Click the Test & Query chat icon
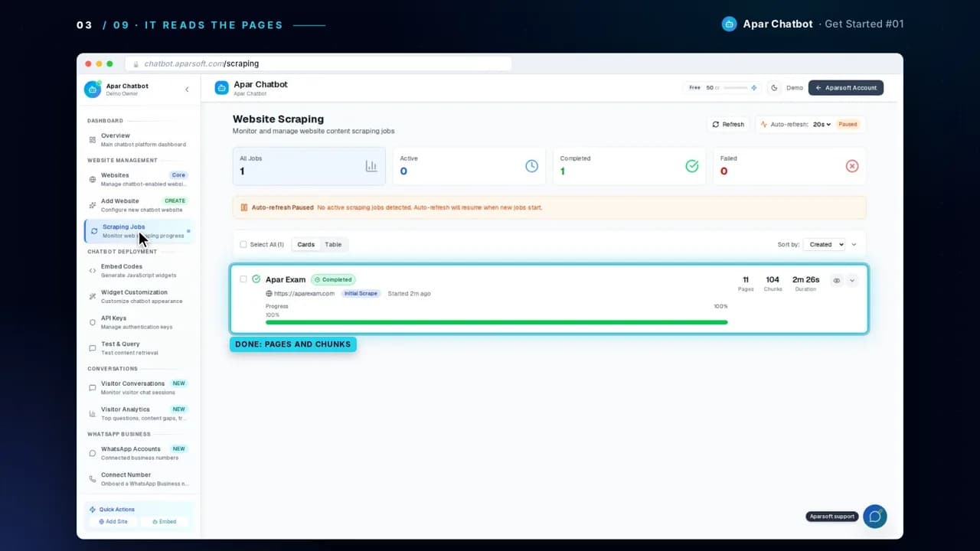980x551 pixels. (x=93, y=348)
